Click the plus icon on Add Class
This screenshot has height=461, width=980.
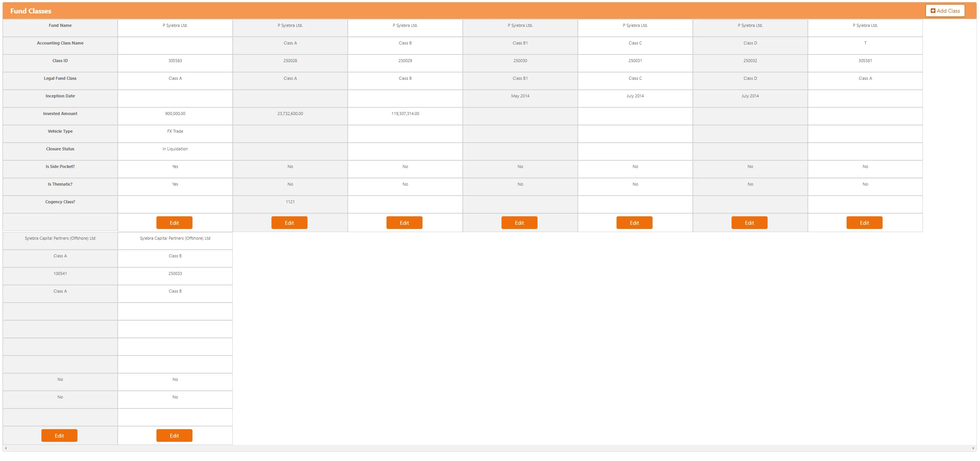point(933,11)
